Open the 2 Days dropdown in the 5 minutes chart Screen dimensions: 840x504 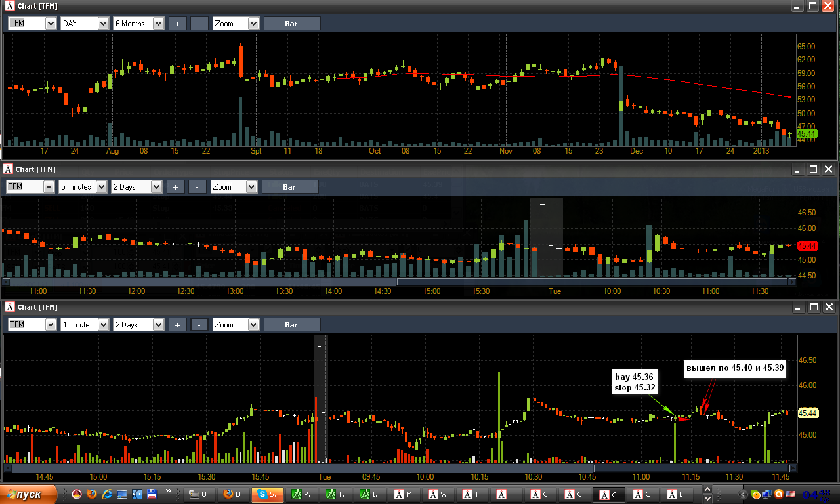coord(136,187)
